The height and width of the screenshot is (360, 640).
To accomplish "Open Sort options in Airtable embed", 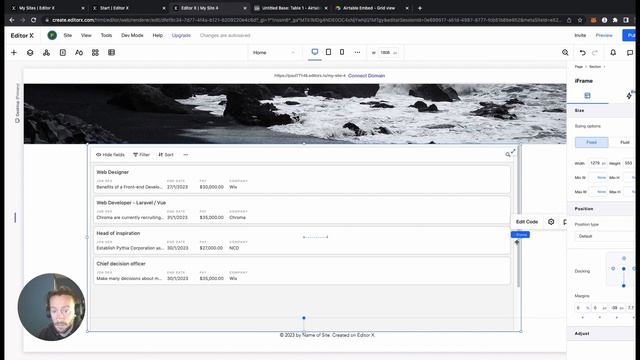I will pyautogui.click(x=166, y=155).
